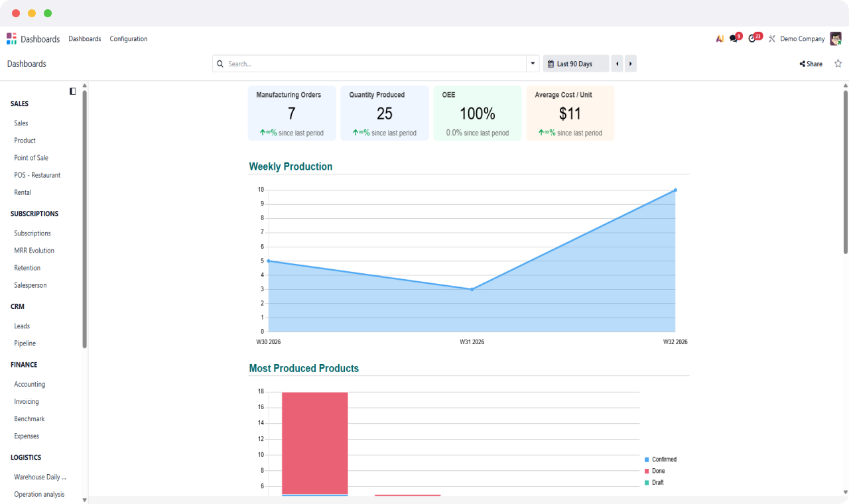Select Invoicing dashboard

click(27, 402)
